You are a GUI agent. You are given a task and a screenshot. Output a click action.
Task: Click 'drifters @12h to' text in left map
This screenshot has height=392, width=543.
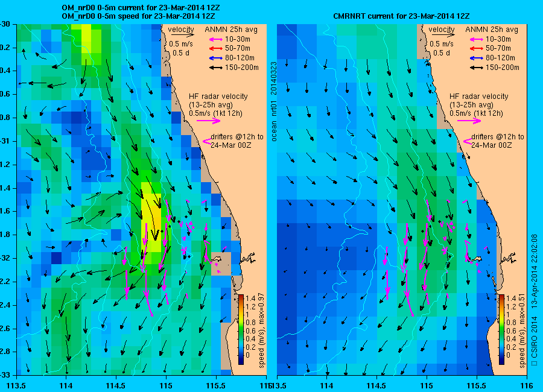coord(237,137)
